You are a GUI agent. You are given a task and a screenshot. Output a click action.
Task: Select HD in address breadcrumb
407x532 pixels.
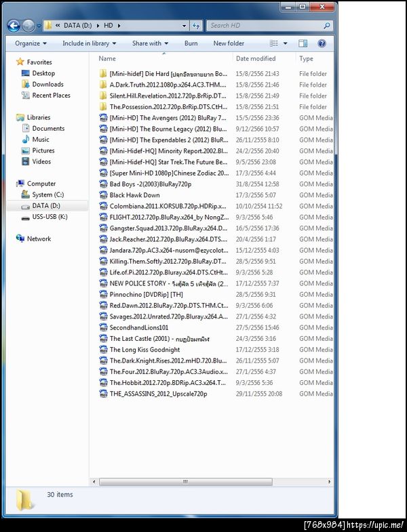point(109,26)
